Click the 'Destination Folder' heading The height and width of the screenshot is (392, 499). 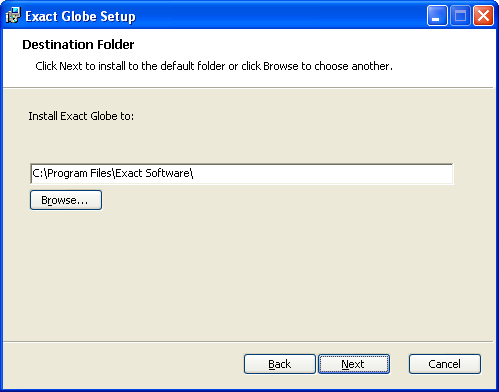point(78,44)
